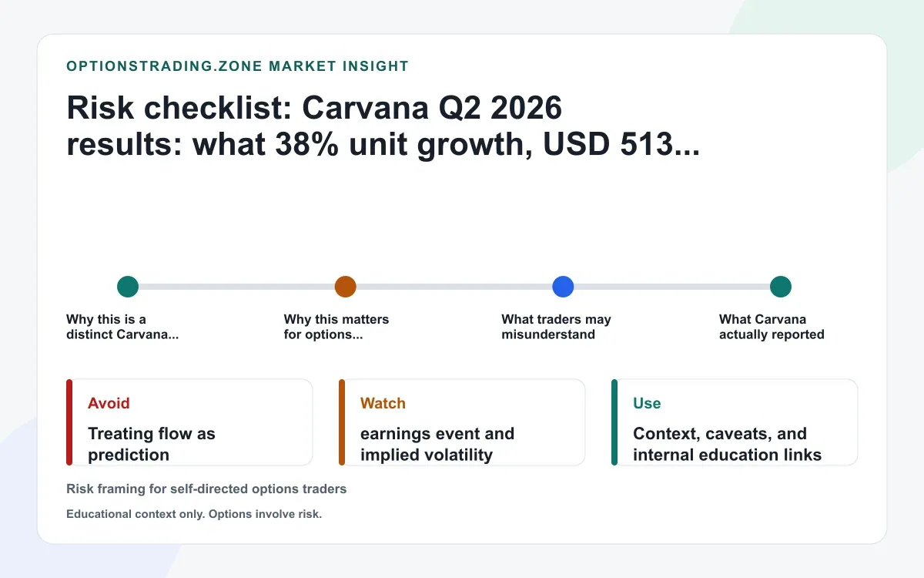Click 'Context, caveats, and internal education links' text
Viewport: 924px width, 578px height.
(728, 444)
